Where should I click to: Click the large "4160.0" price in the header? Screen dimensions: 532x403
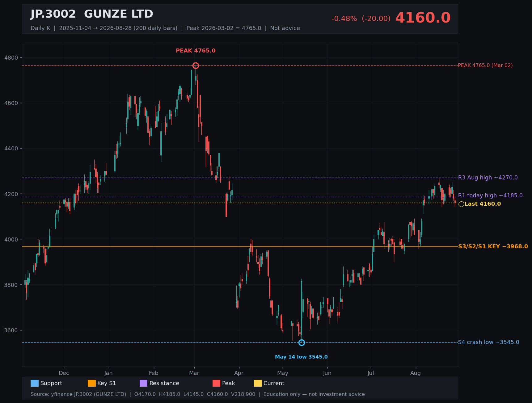[423, 18]
